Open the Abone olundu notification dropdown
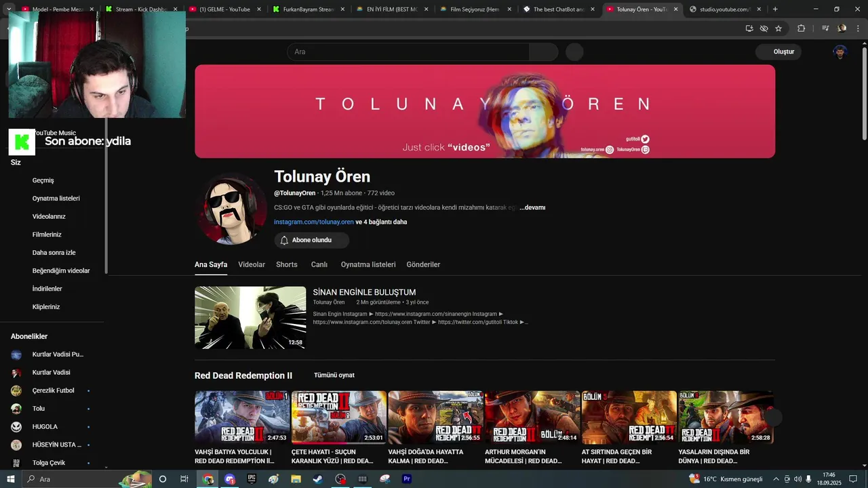Viewport: 868px width, 488px height. coord(312,240)
